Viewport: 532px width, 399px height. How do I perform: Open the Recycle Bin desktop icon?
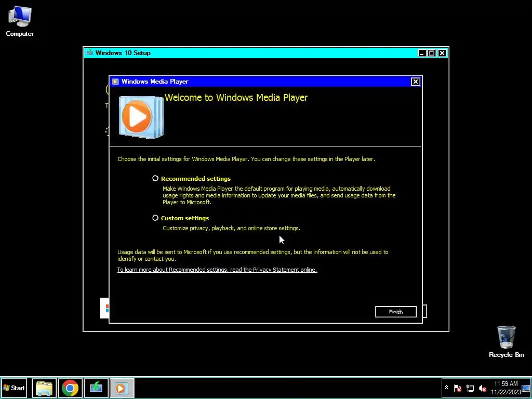click(506, 341)
